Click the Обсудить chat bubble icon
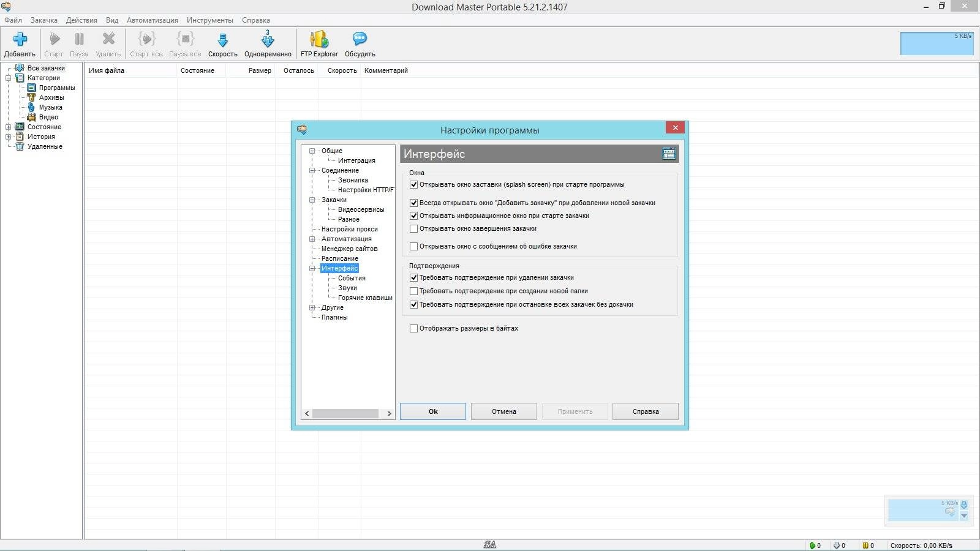 coord(360,39)
